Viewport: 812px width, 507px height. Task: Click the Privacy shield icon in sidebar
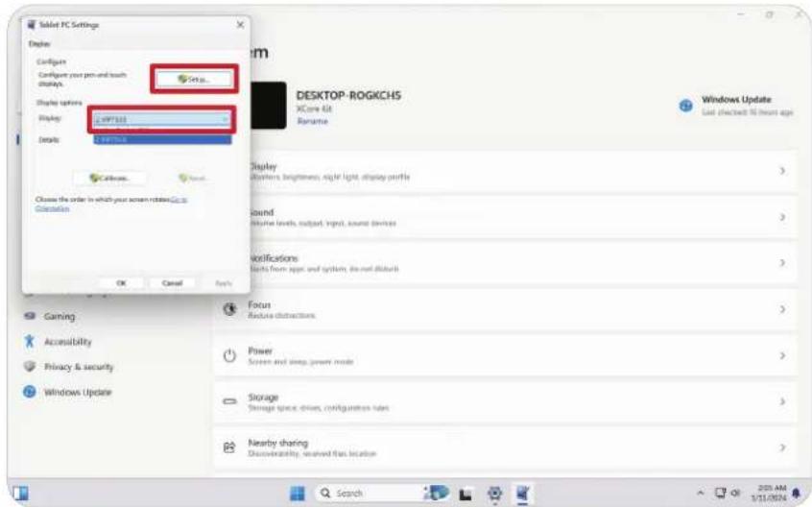(x=30, y=366)
